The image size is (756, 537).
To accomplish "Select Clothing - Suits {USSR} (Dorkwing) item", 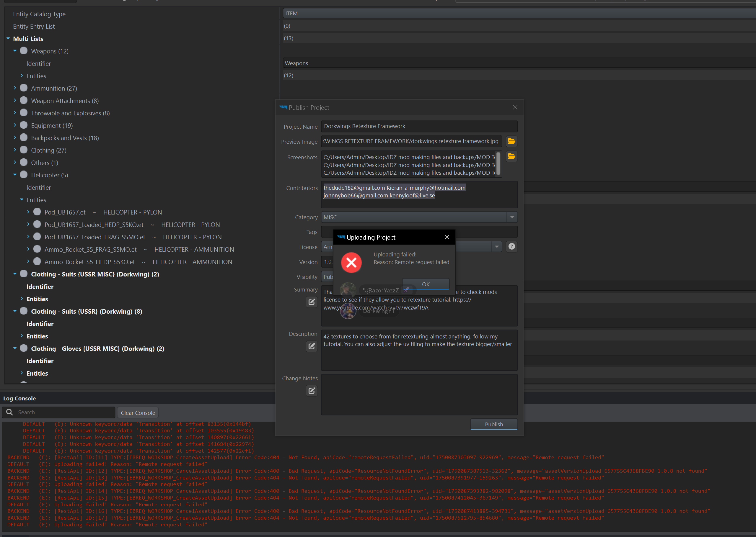I will coord(86,312).
